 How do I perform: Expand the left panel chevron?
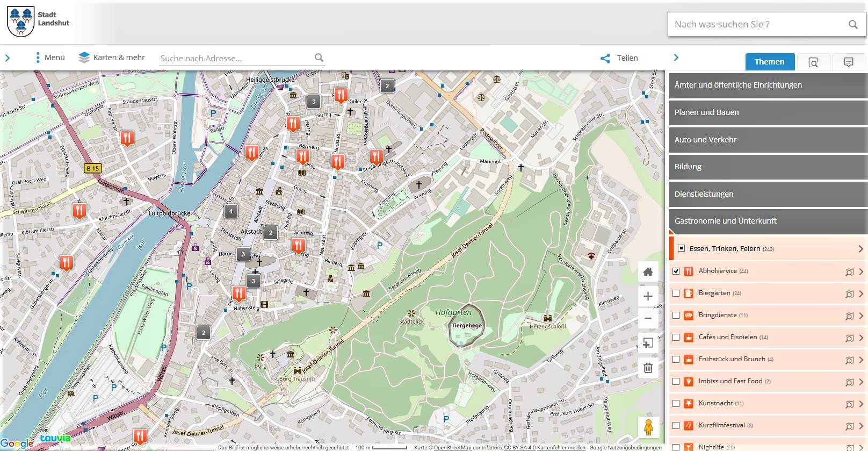(x=8, y=58)
